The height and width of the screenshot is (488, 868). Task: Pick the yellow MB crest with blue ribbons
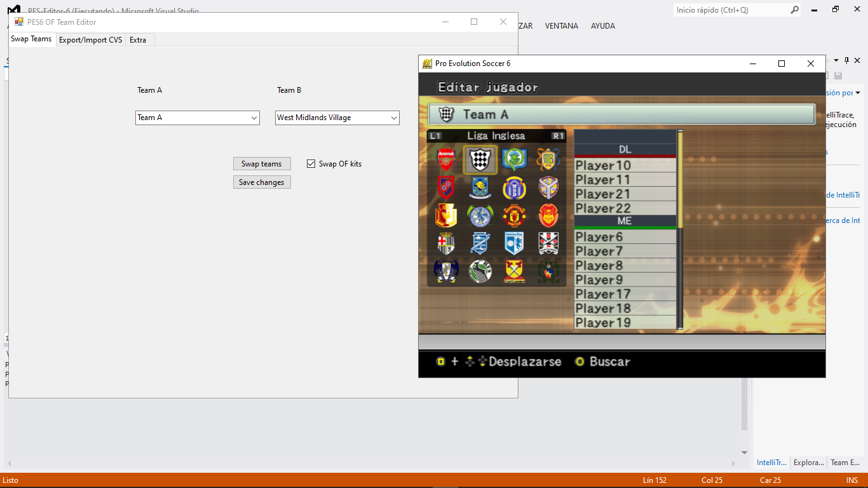click(548, 159)
